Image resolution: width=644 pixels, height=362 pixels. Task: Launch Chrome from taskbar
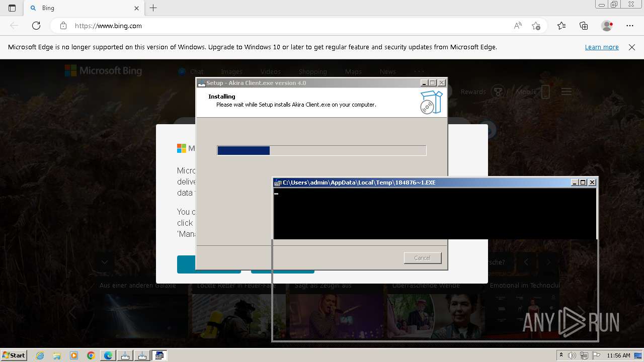click(x=91, y=355)
